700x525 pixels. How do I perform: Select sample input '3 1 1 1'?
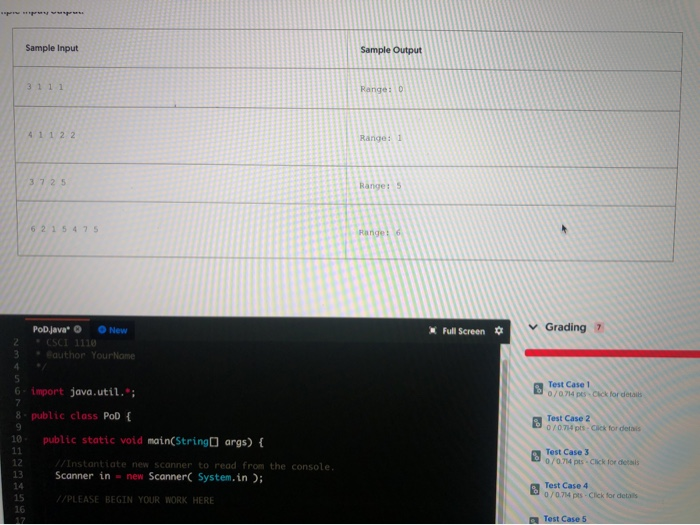(x=45, y=87)
